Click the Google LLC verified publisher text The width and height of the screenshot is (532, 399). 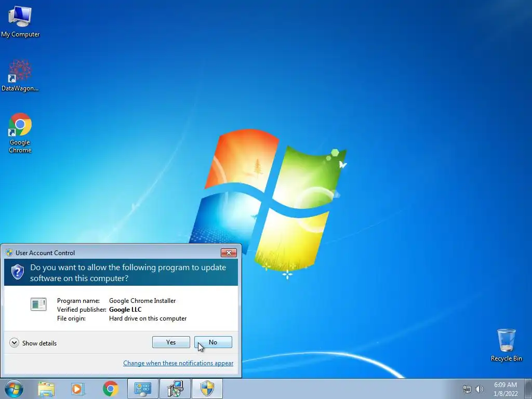click(125, 310)
